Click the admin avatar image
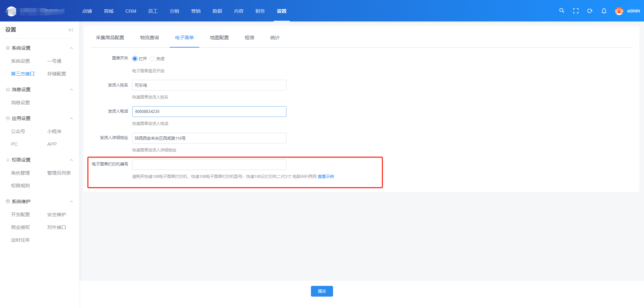The width and height of the screenshot is (644, 308). coord(619,11)
